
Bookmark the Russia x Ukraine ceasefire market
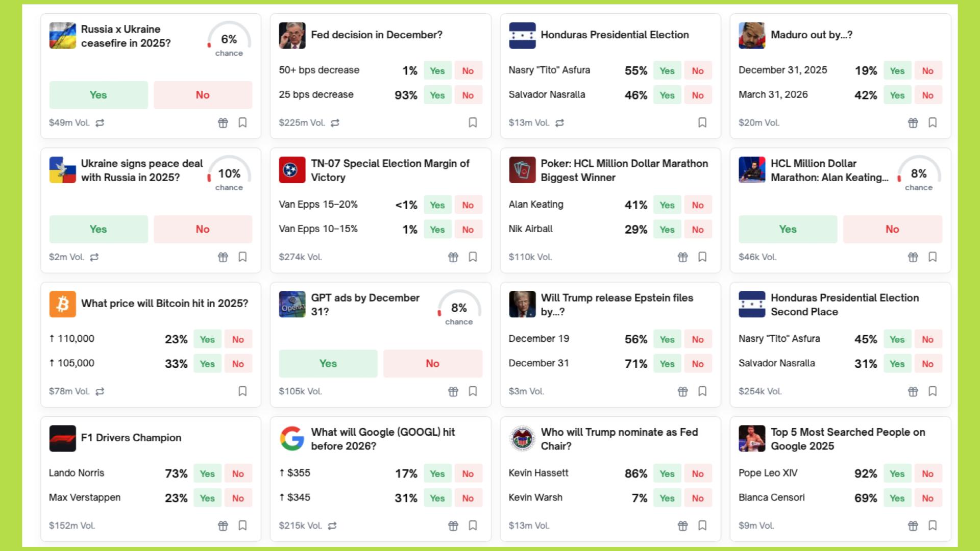tap(242, 122)
